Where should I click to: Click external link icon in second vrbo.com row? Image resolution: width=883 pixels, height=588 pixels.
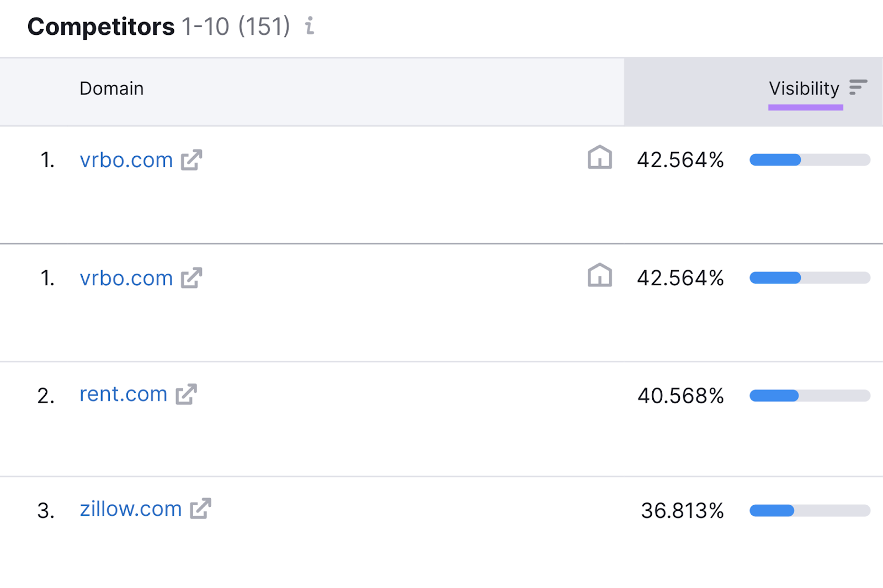coord(192,278)
